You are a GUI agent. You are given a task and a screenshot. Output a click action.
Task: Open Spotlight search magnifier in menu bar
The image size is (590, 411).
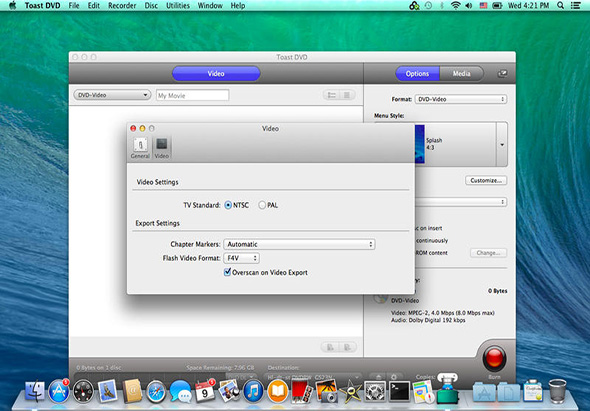pyautogui.click(x=560, y=6)
